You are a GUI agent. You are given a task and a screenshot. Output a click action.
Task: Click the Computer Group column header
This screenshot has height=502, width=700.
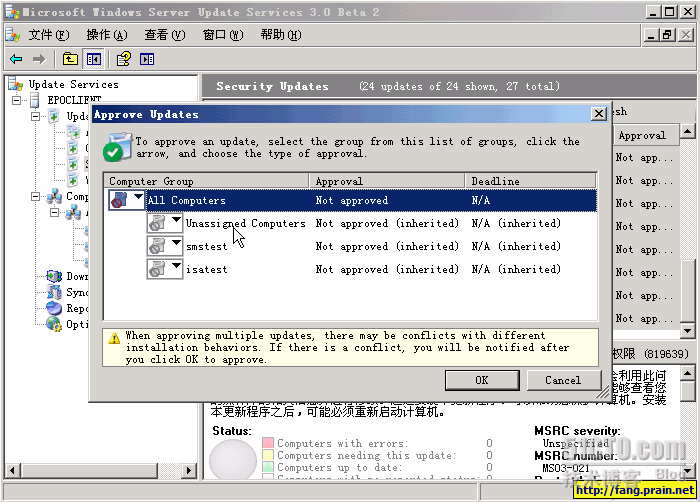(206, 181)
